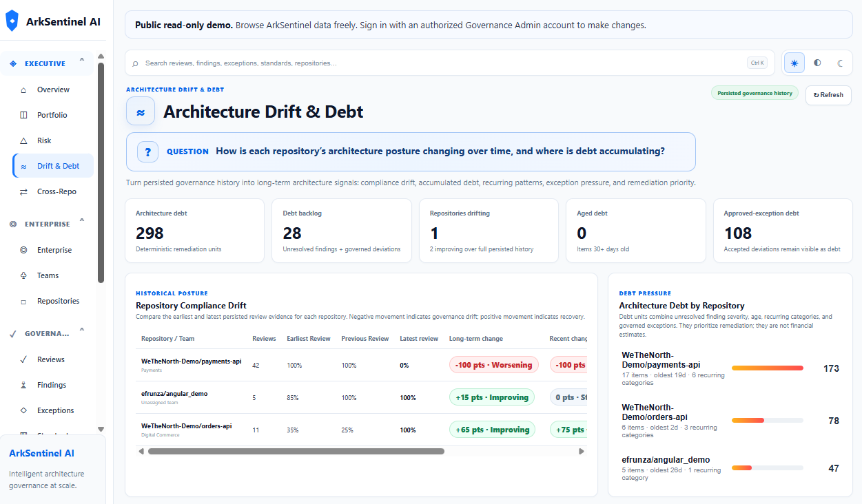862x504 pixels.
Task: Click the Aged debt card
Action: pos(636,231)
